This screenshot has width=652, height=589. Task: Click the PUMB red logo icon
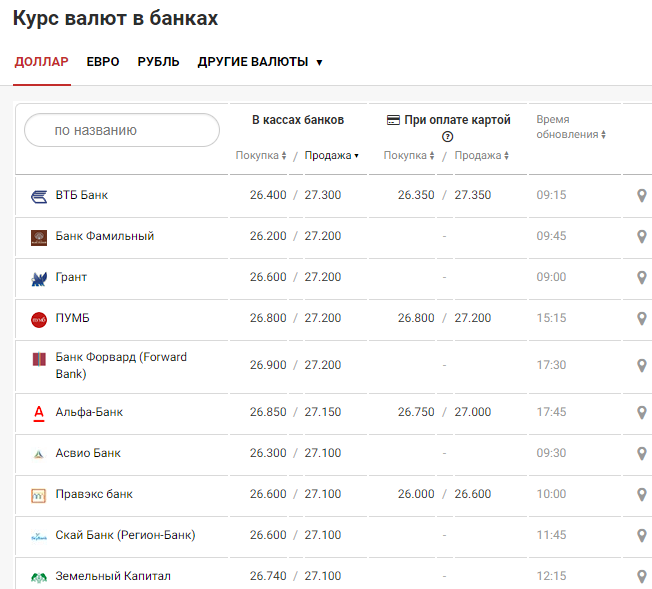(39, 319)
